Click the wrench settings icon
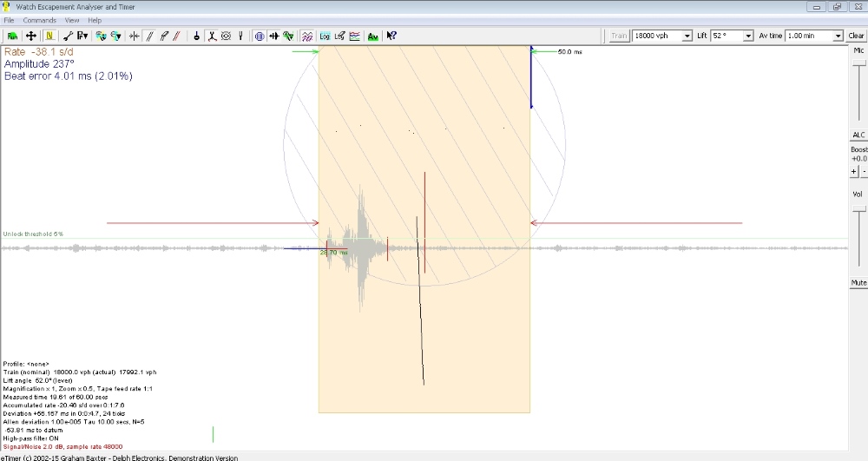The height and width of the screenshot is (461, 868). 68,36
